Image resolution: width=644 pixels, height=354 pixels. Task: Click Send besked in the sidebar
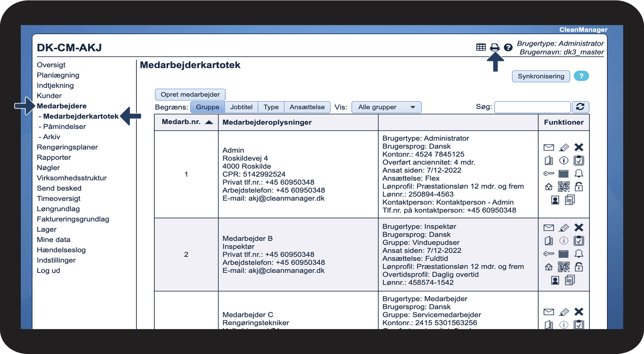coord(59,188)
